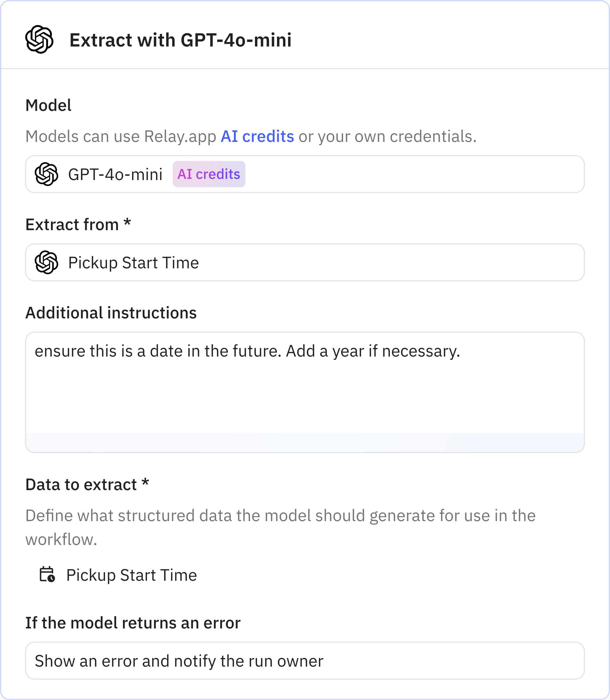Image resolution: width=610 pixels, height=700 pixels.
Task: Click the OpenAI logo in the header
Action: (x=40, y=40)
